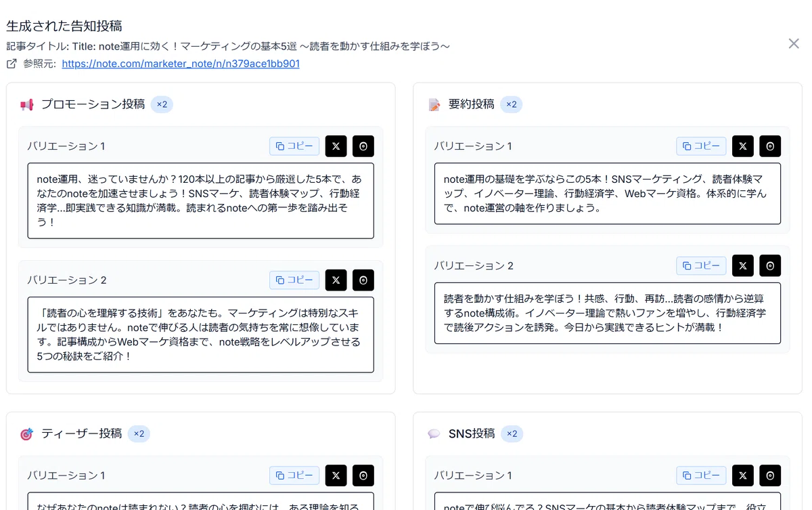Screen dimensions: 812x510
Task: Share SNS投稿 バリエーション 1 on X
Action: coord(743,475)
